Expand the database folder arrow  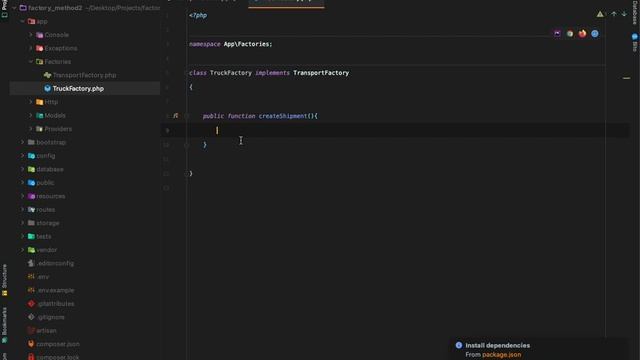(23, 169)
